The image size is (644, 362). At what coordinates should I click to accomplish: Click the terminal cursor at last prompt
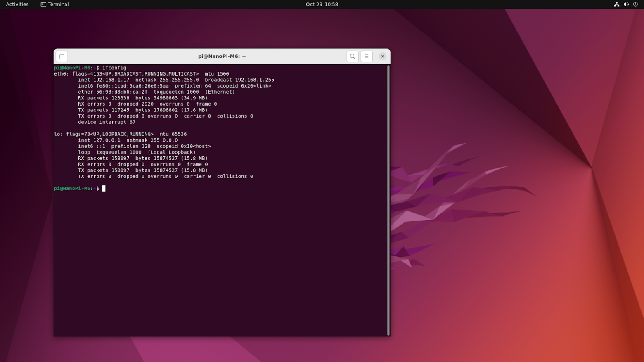(104, 189)
